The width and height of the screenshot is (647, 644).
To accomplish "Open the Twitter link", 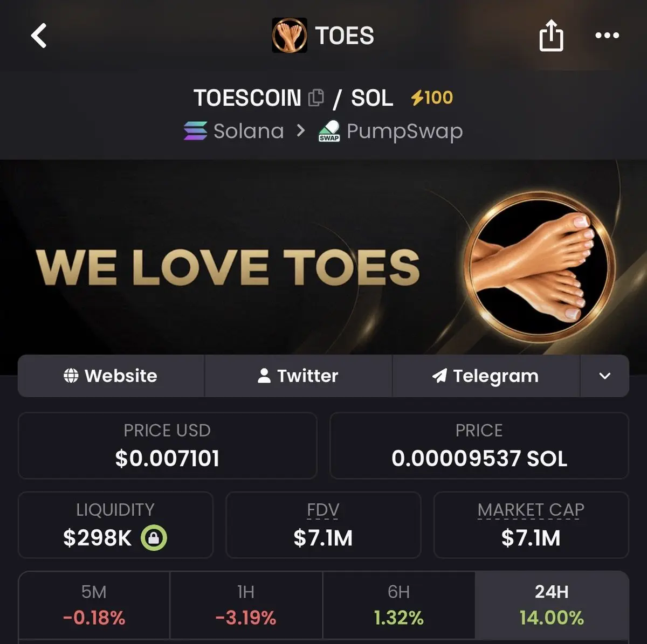I will tap(298, 376).
